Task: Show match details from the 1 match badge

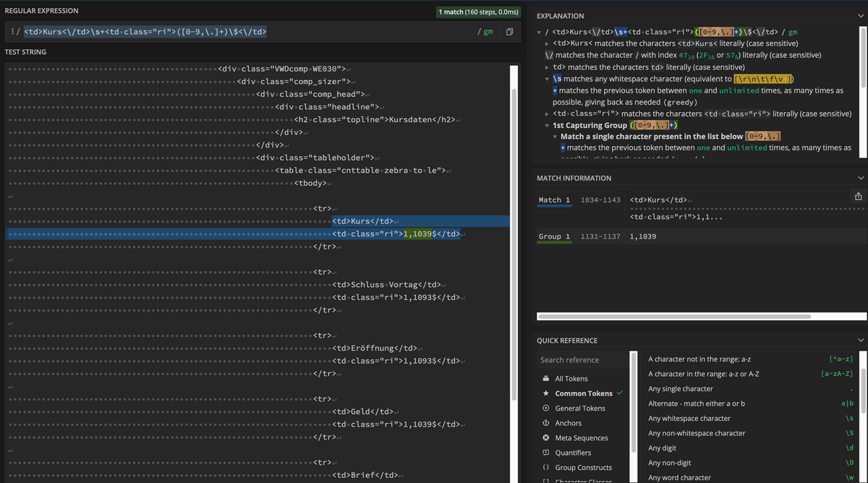Action: [x=479, y=12]
